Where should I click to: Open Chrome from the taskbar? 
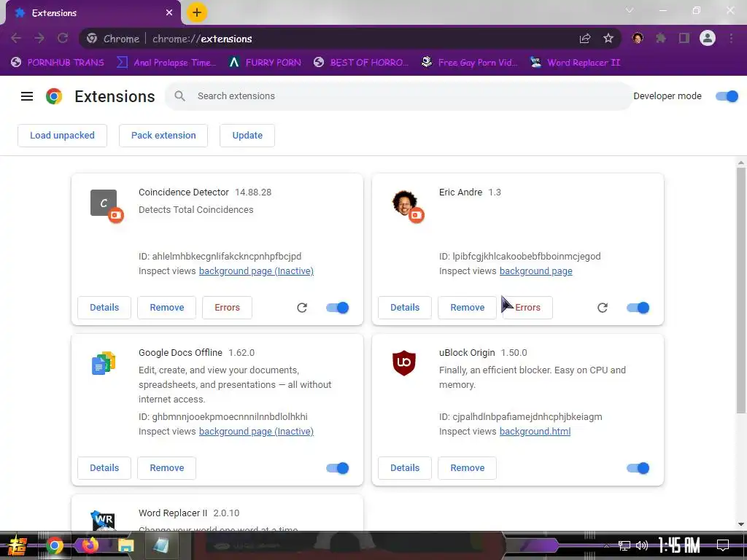click(55, 545)
